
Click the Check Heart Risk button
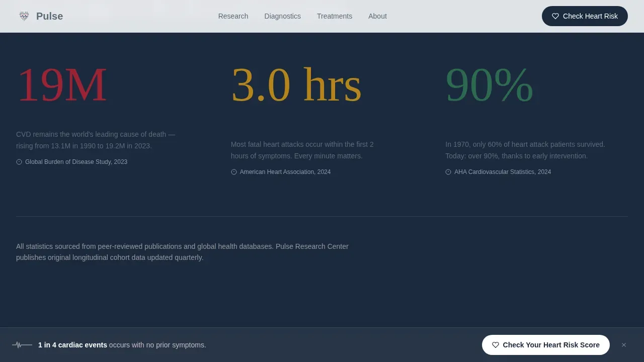coord(585,16)
